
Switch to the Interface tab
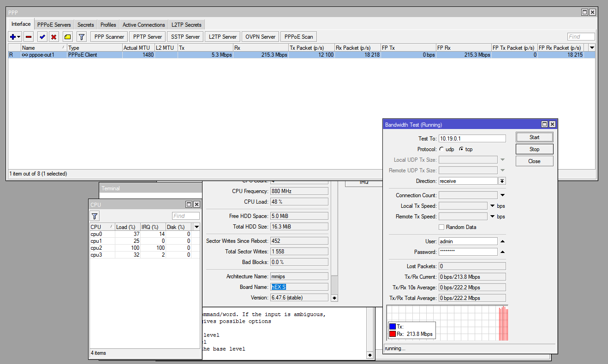tap(21, 24)
